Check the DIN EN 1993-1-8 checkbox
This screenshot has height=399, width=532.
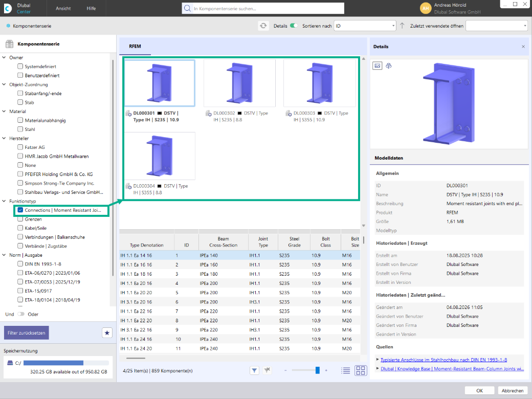tap(20, 264)
